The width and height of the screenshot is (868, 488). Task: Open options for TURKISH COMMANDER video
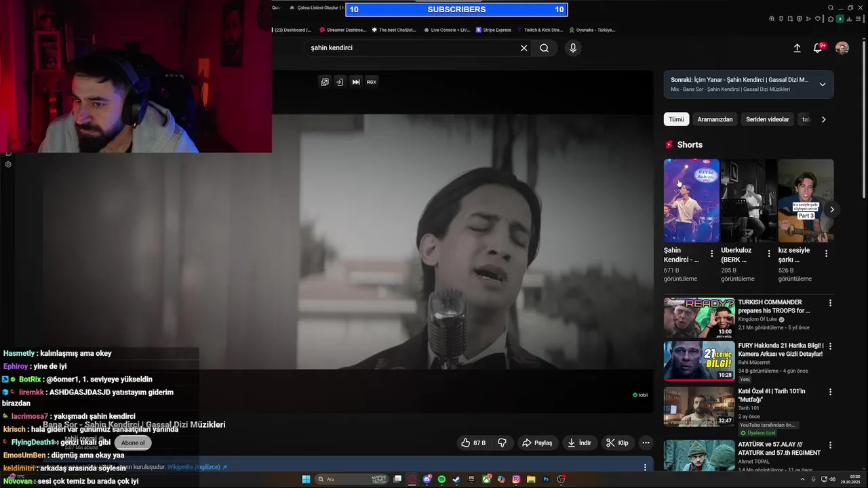830,303
